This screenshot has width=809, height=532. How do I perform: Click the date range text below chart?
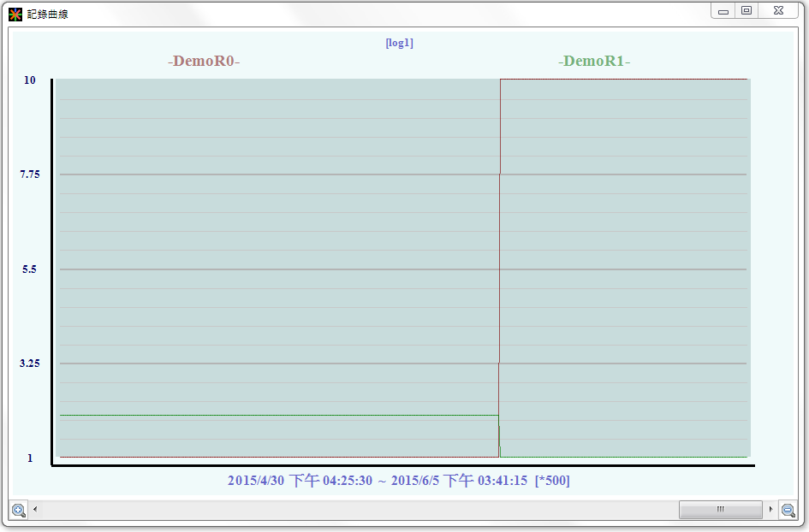pos(398,481)
